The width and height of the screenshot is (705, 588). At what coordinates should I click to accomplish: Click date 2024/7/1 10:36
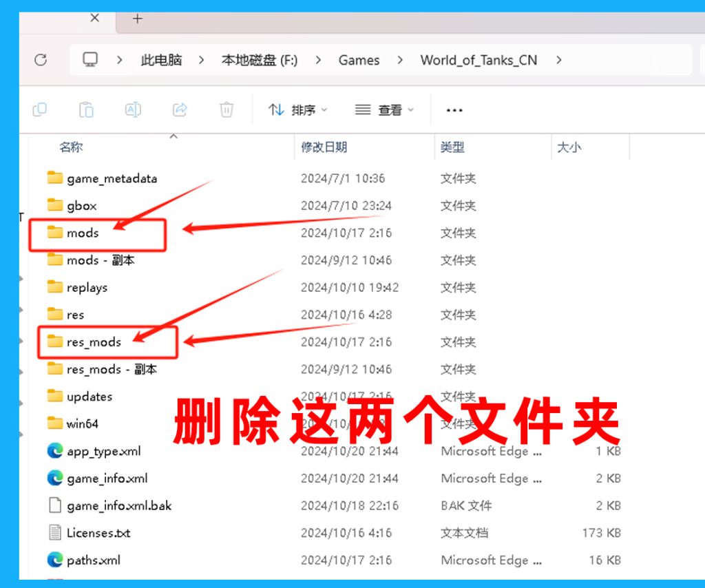[343, 178]
